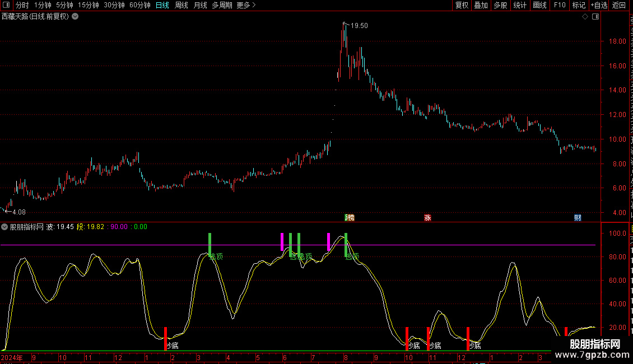Expand the 更多 periods menu

pyautogui.click(x=246, y=5)
